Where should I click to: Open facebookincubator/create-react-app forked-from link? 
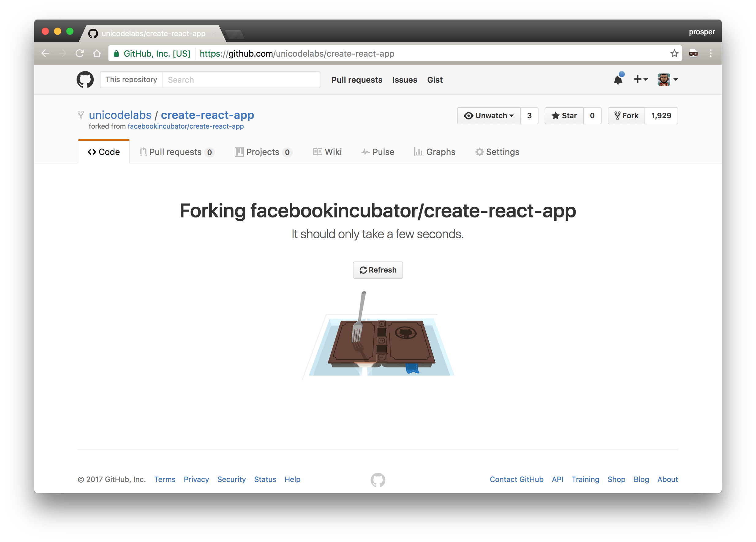pos(185,126)
